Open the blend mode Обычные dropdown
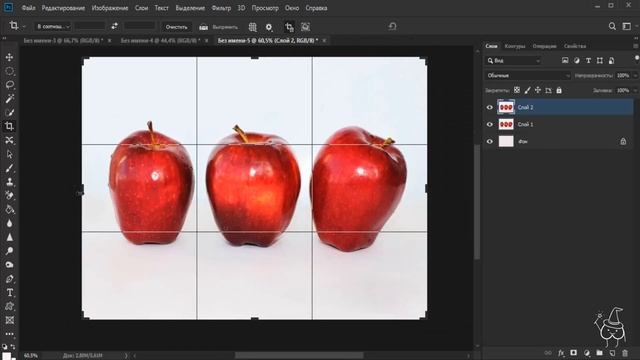 [x=528, y=76]
